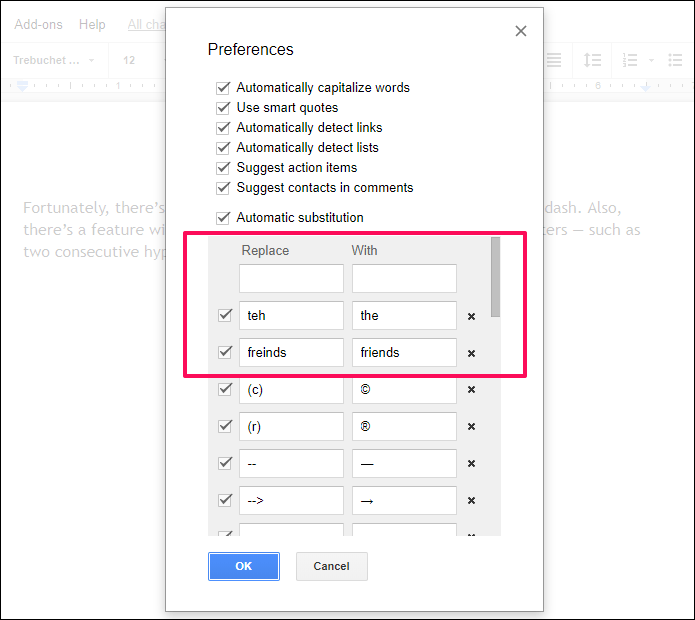Viewport: 695px width, 620px height.
Task: Click the ® With field
Action: (404, 426)
